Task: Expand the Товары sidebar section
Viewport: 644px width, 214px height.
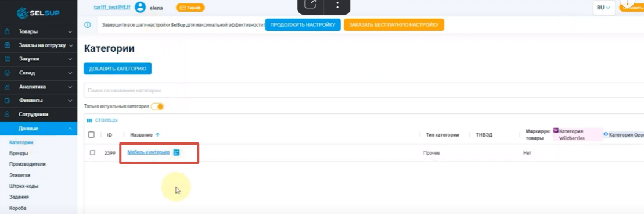Action: pos(38,31)
